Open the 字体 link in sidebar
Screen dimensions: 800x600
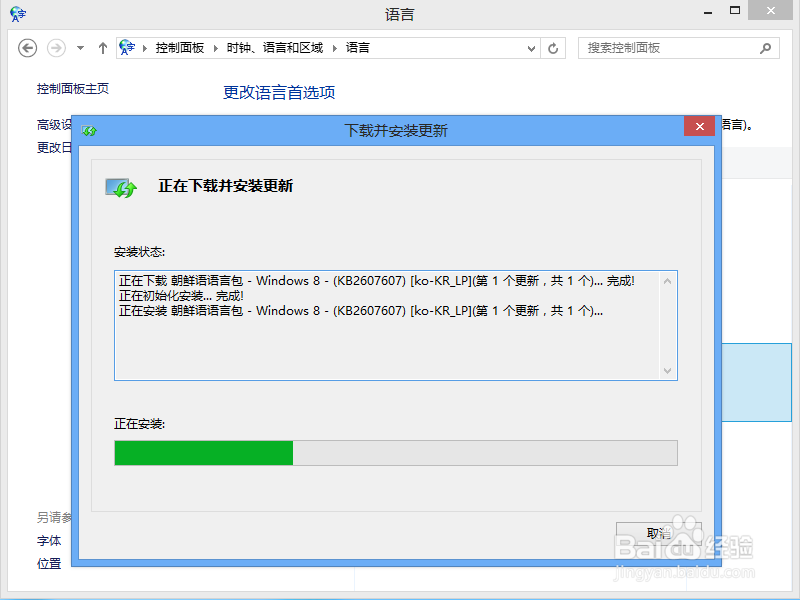tap(49, 541)
